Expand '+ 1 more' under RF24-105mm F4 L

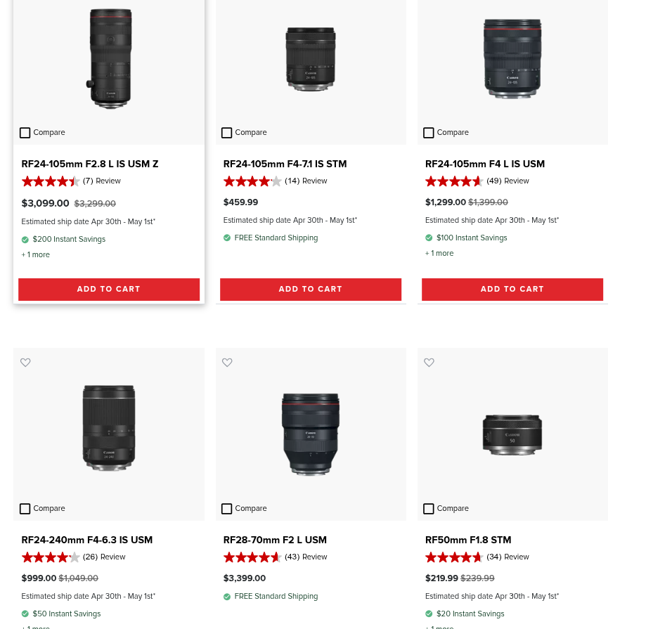439,253
